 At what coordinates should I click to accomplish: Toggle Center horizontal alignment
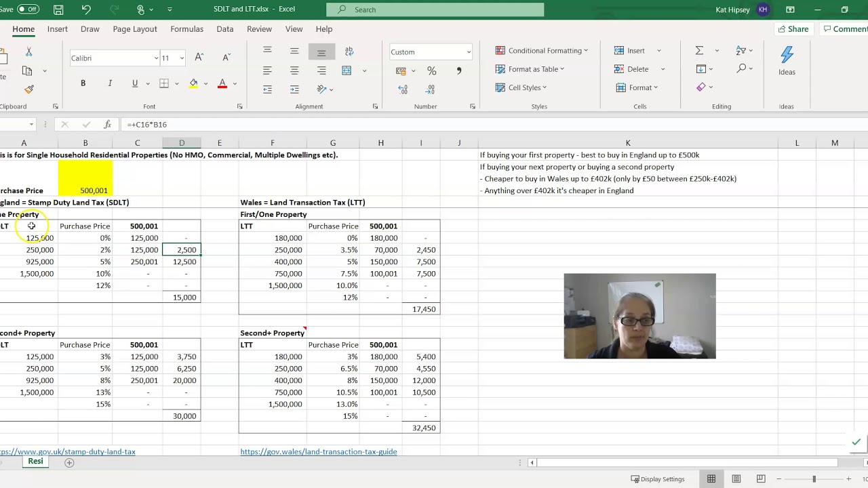pyautogui.click(x=294, y=70)
